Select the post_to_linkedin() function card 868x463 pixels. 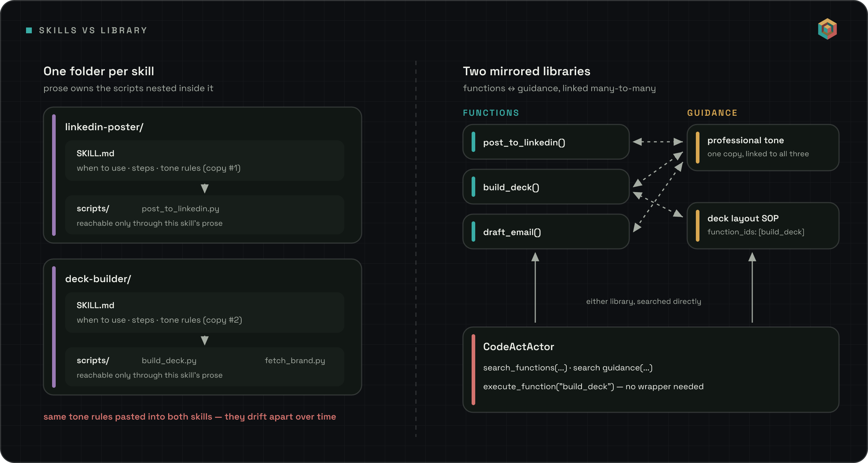pos(546,142)
